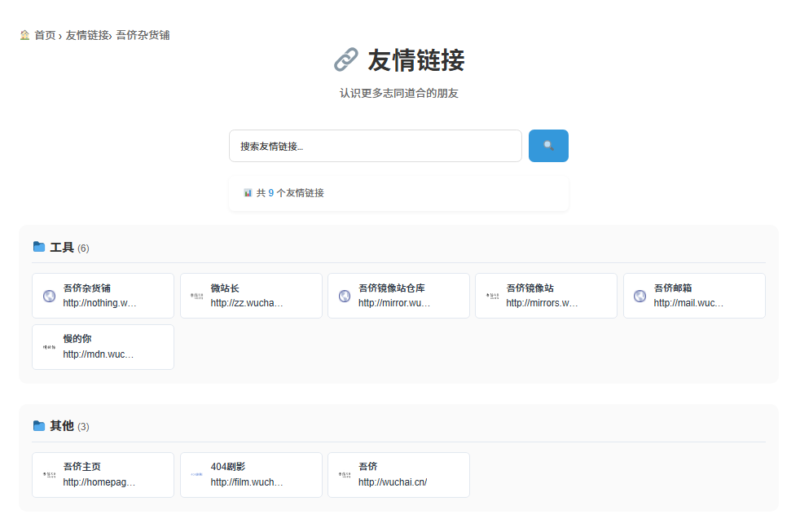
Task: Open the 吾侪主页 link card
Action: click(x=103, y=475)
